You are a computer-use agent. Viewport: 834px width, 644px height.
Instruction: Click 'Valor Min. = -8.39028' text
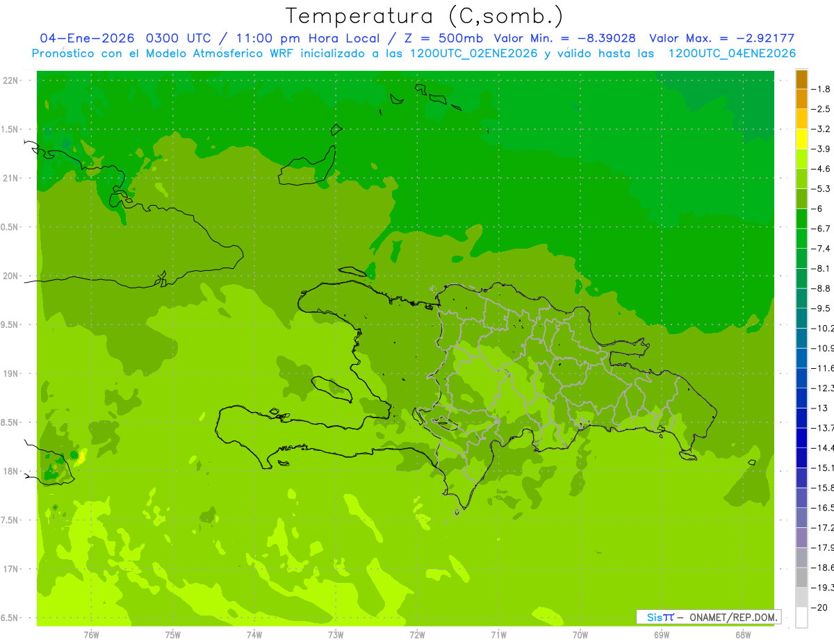coord(564,38)
